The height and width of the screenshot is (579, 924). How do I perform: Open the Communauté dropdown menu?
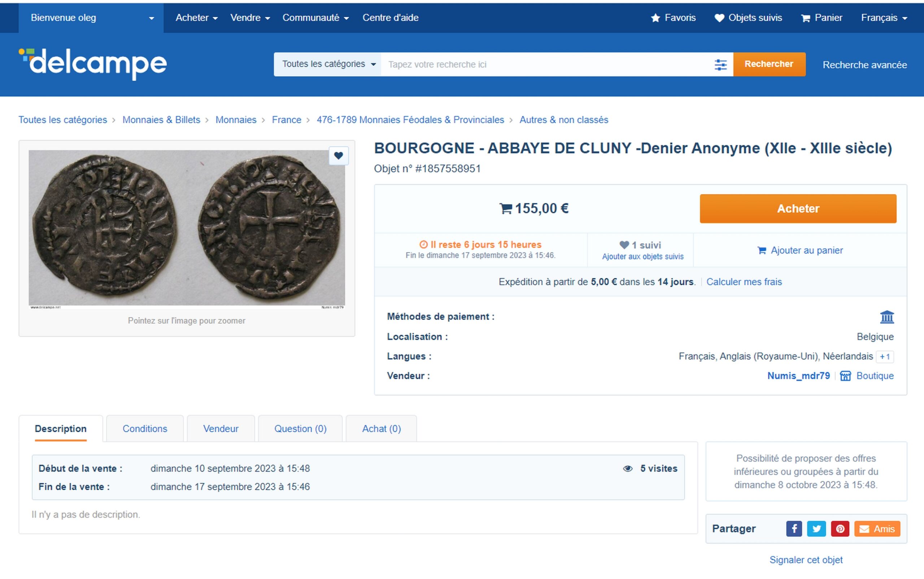316,18
